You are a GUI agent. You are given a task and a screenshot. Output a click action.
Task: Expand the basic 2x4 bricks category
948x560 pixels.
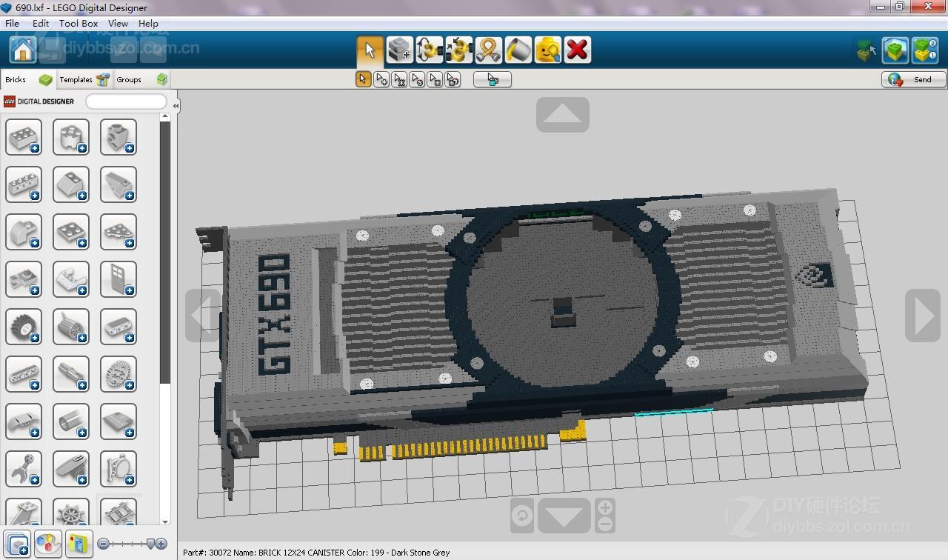pyautogui.click(x=24, y=137)
